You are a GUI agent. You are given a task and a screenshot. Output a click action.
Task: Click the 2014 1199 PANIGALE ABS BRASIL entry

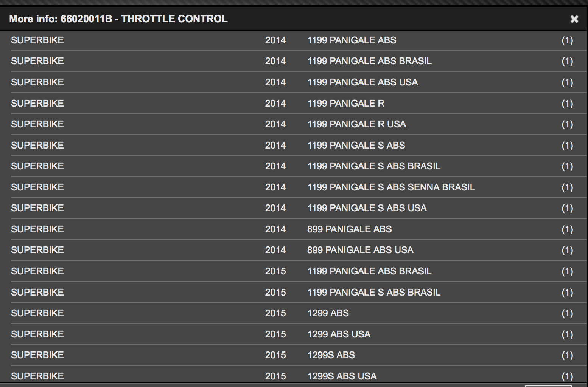tap(369, 61)
